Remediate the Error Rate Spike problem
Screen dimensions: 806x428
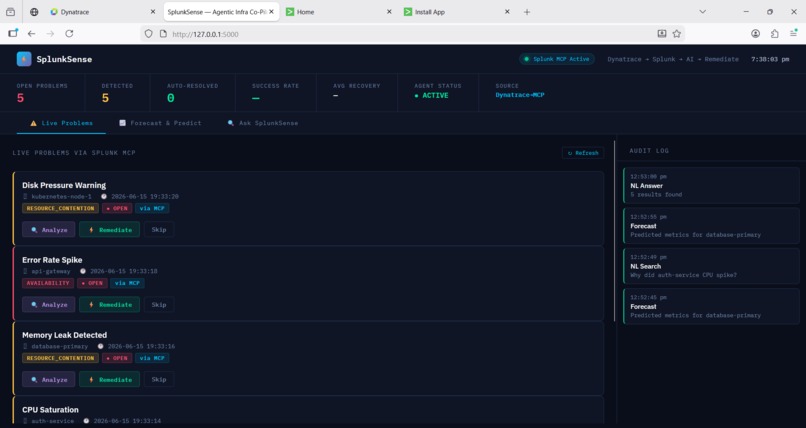[x=109, y=305]
